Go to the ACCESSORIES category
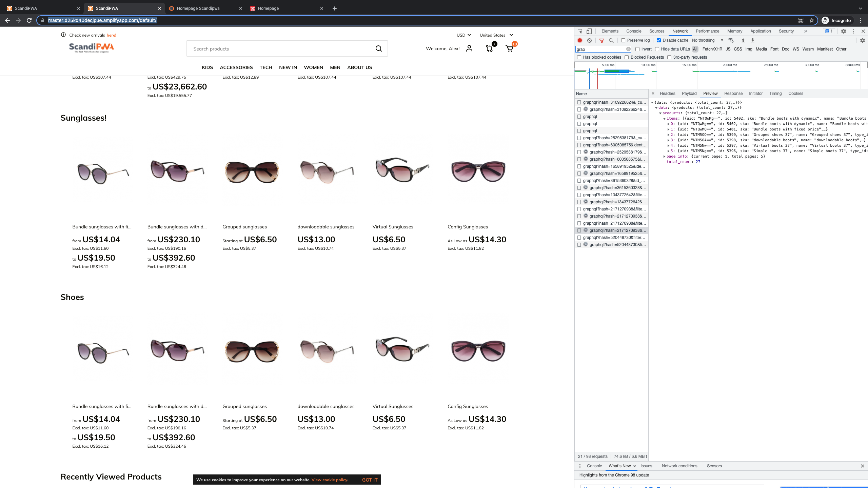Screen dimensions: 868x488 [236, 67]
